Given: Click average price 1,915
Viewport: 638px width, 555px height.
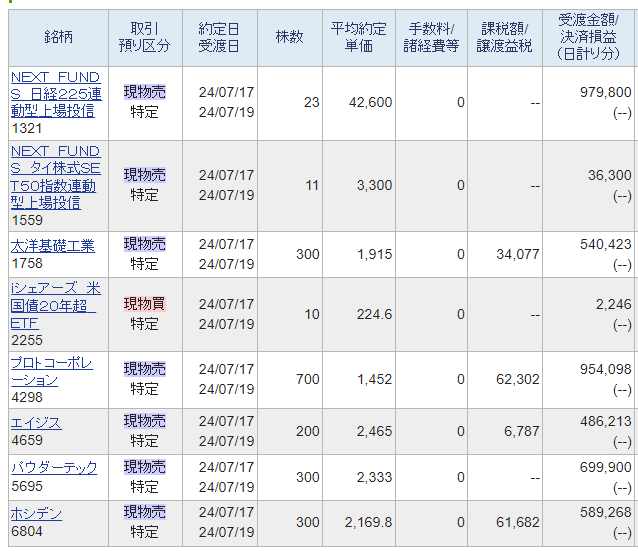Looking at the screenshot, I should click(374, 254).
